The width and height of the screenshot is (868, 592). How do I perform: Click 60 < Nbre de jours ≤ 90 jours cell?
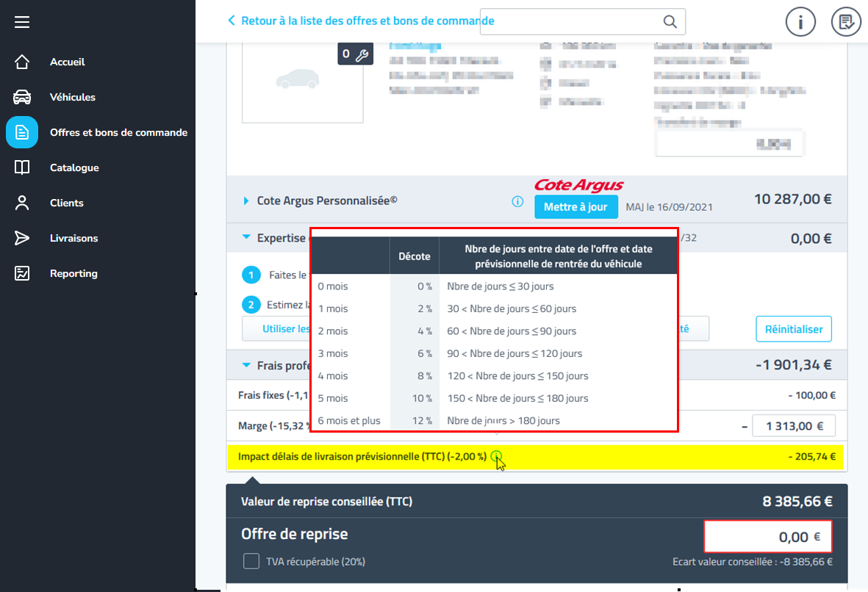pos(512,331)
